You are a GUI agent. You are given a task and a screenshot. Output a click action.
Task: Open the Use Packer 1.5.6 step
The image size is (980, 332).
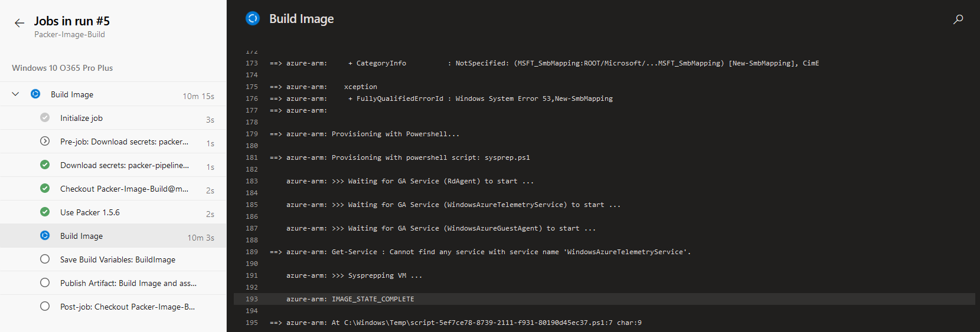point(90,212)
